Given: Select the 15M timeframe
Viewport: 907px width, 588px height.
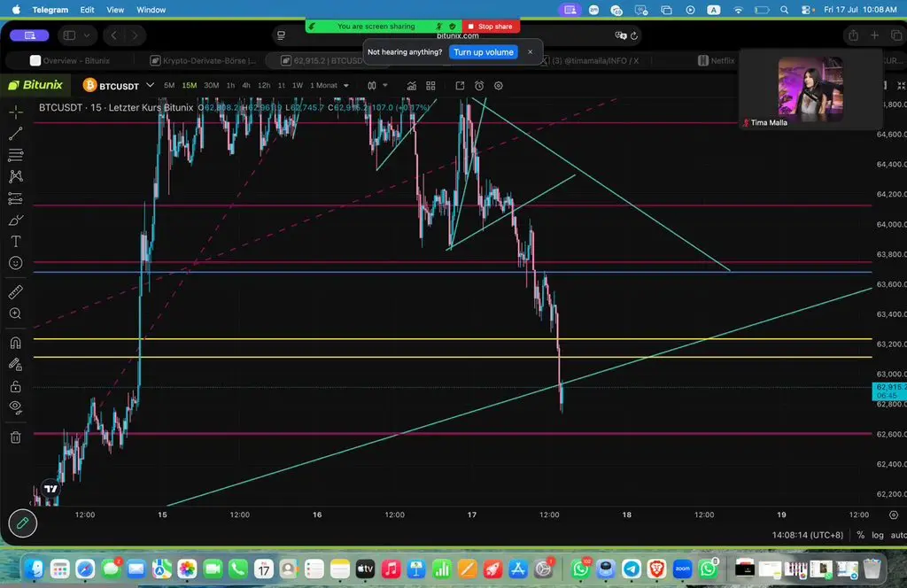Looking at the screenshot, I should click(x=190, y=86).
